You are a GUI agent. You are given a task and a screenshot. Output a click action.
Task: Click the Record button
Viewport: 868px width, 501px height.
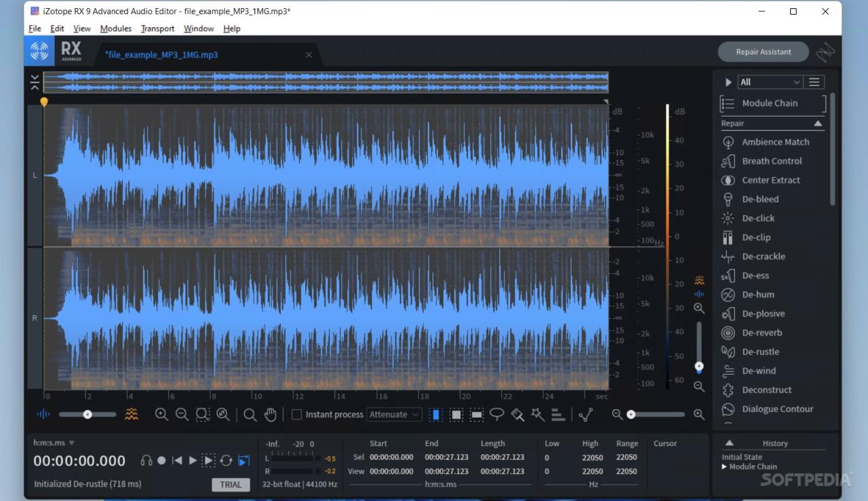pos(161,460)
